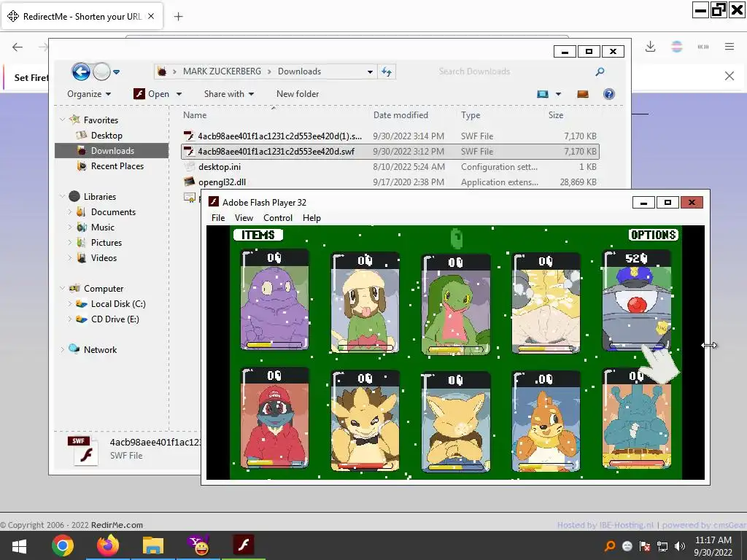Screen dimensions: 747x560
Task: Open File Explorer from the taskbar
Action: pos(153,545)
